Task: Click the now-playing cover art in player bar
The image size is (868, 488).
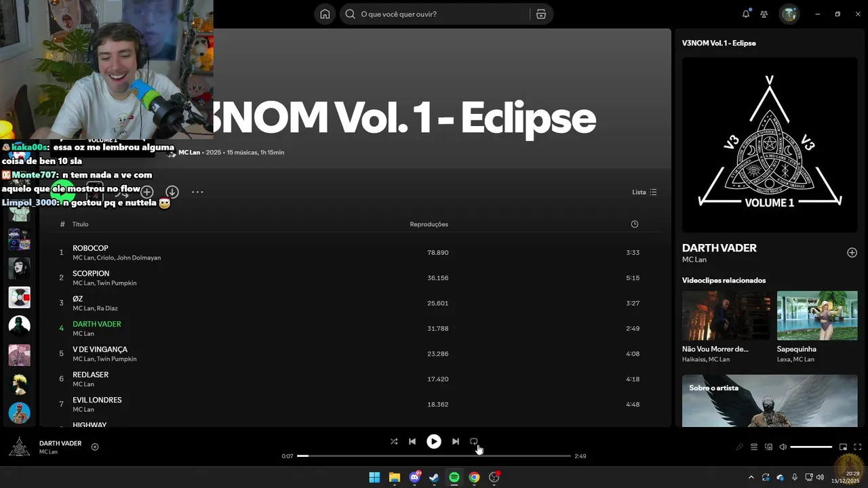Action: 19,447
